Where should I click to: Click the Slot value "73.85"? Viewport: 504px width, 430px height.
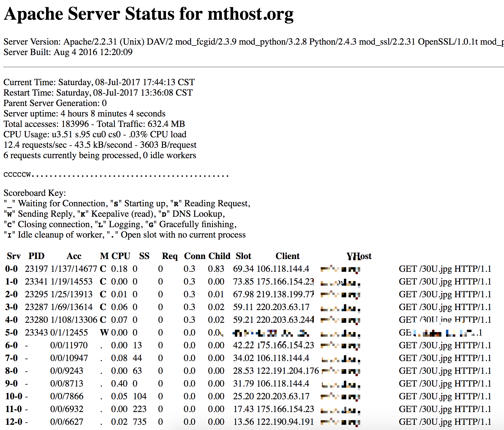243,282
